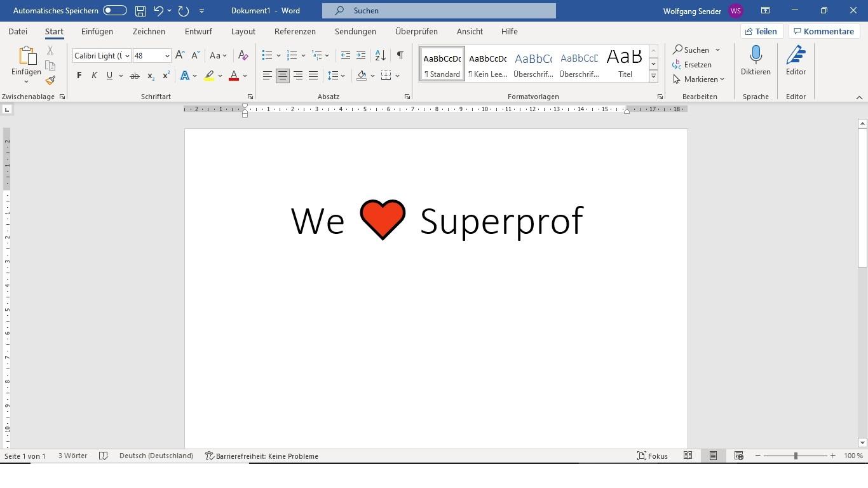Open bullet list dropdown arrow
The height and width of the screenshot is (488, 868).
[x=278, y=56]
